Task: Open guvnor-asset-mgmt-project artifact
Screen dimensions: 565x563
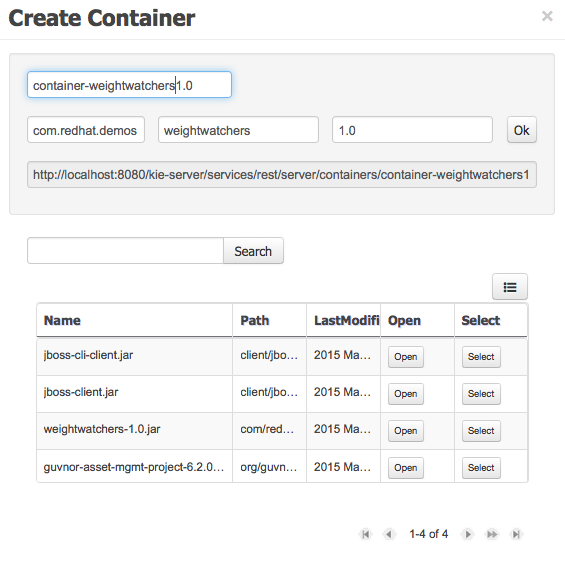Action: pyautogui.click(x=406, y=468)
